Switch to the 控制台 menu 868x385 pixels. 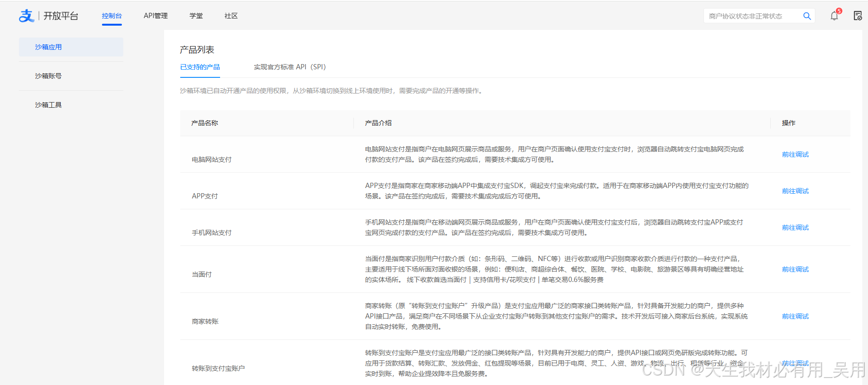(112, 16)
